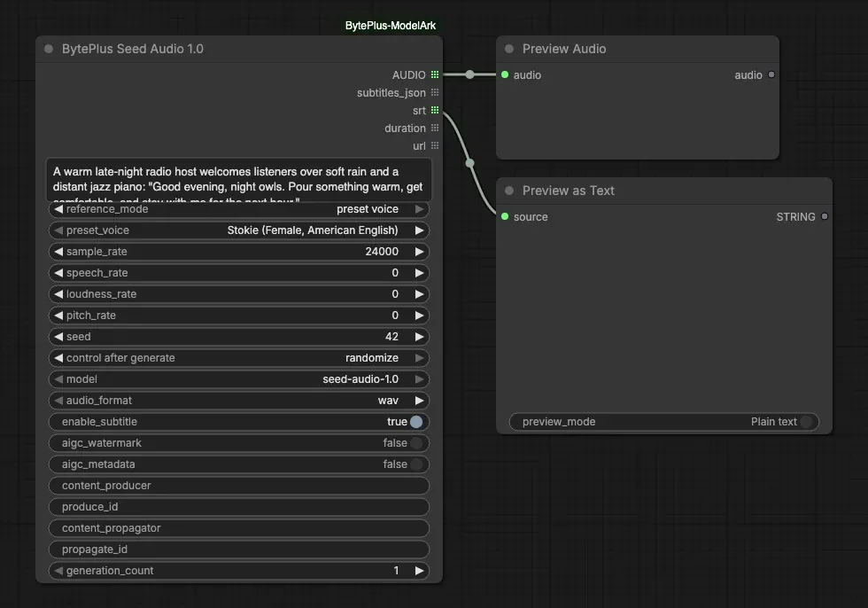Screen dimensions: 868x608
Task: Collapse the Preview Audio node dot
Action: click(x=509, y=49)
